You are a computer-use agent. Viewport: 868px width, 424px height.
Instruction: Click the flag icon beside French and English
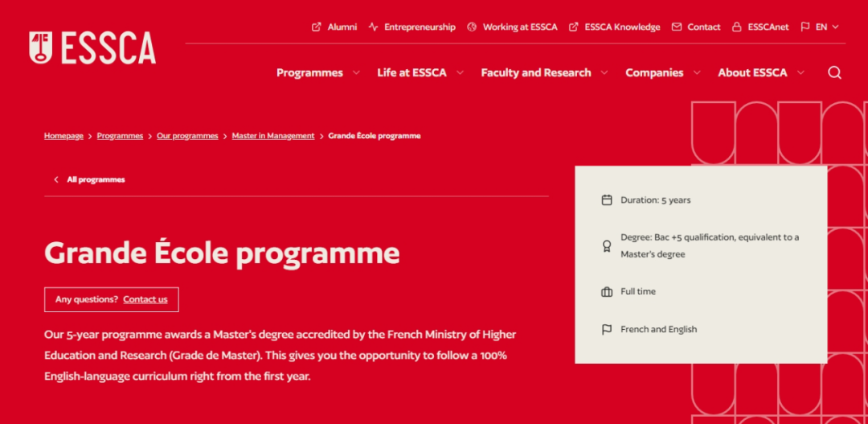[607, 329]
